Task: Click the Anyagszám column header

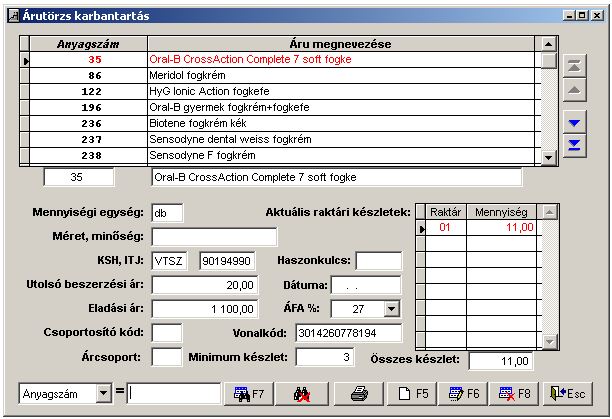Action: point(89,44)
